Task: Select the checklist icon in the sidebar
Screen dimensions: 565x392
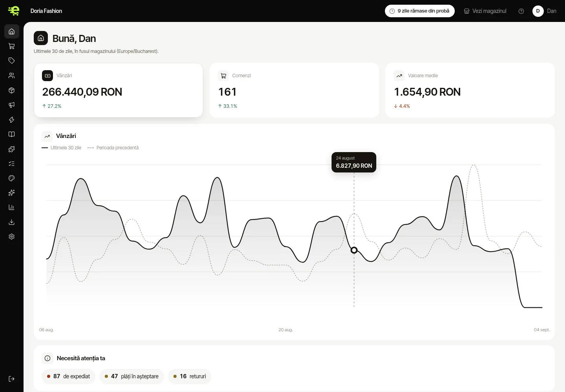Action: pyautogui.click(x=12, y=163)
